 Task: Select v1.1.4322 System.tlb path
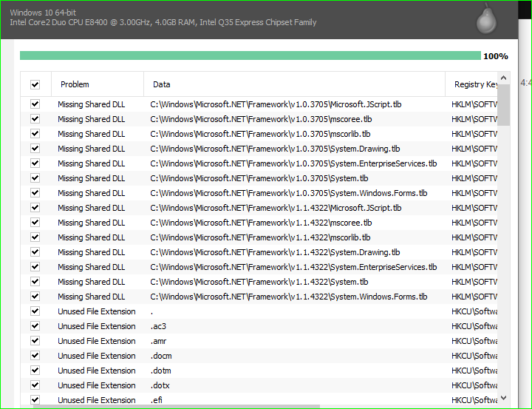point(259,282)
